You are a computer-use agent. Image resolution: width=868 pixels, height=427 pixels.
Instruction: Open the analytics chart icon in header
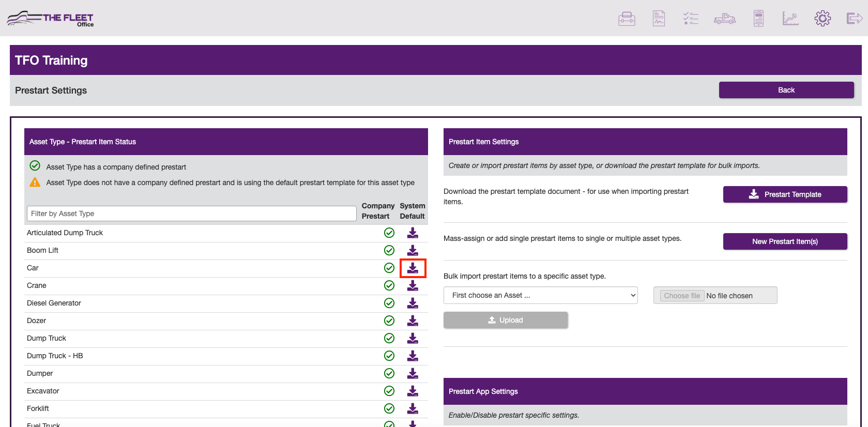pyautogui.click(x=790, y=19)
